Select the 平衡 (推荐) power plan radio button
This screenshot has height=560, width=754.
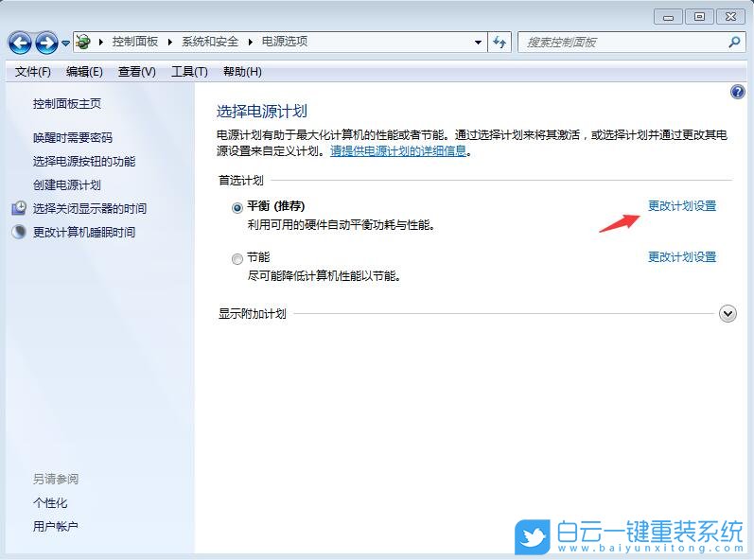coord(237,208)
